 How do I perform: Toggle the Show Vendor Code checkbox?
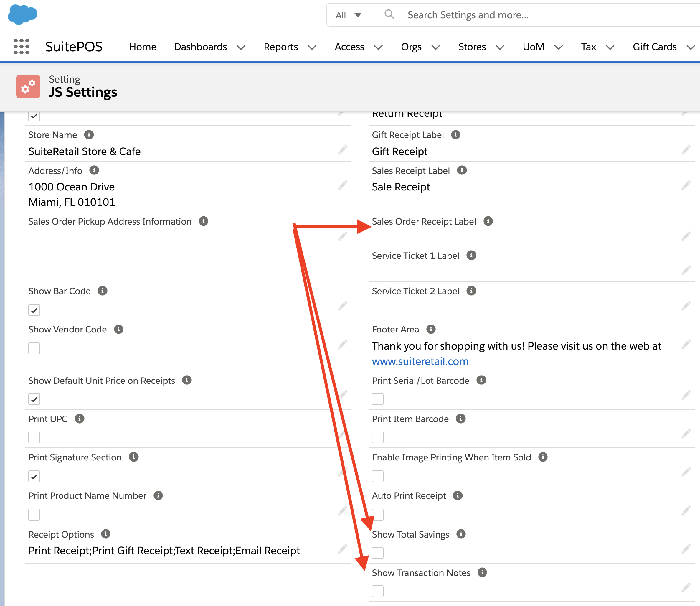(34, 348)
